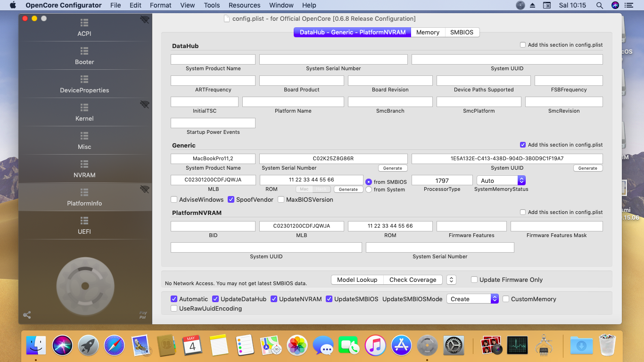Open Spotlight search in the menu bar
This screenshot has width=644, height=362.
click(599, 5)
